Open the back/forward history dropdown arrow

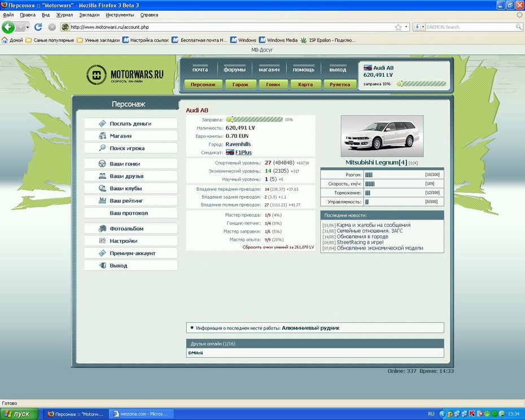tap(28, 27)
